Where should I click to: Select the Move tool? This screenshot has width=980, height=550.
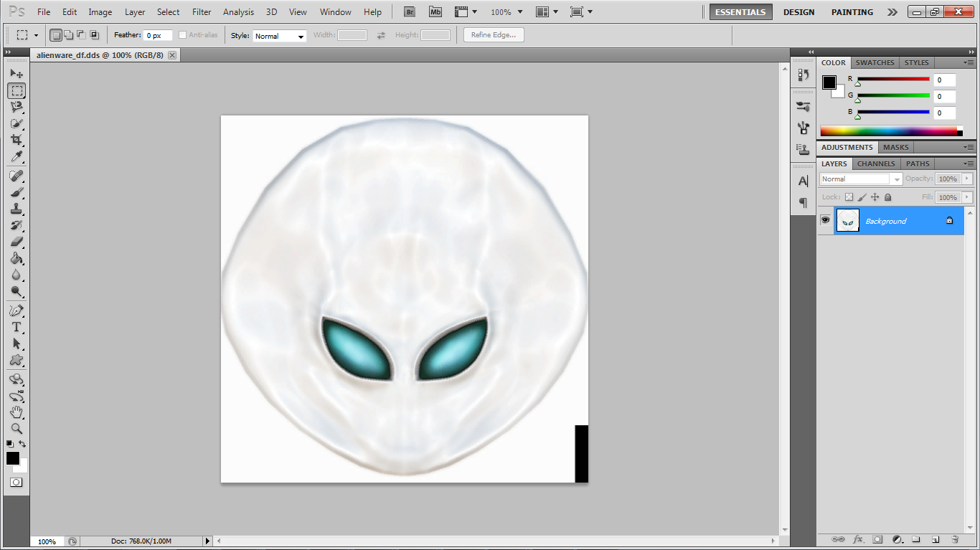point(17,74)
